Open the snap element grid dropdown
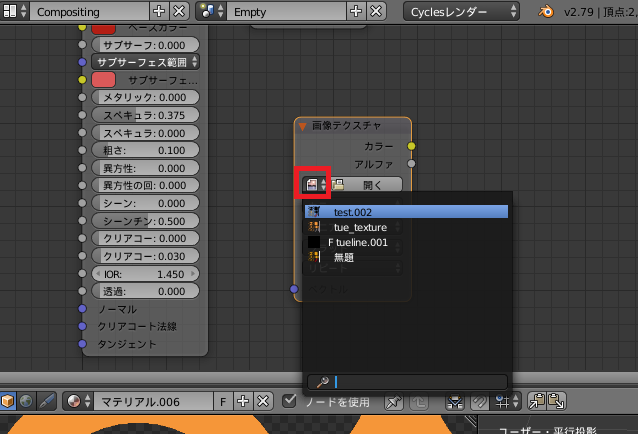This screenshot has width=638, height=434. [x=507, y=402]
